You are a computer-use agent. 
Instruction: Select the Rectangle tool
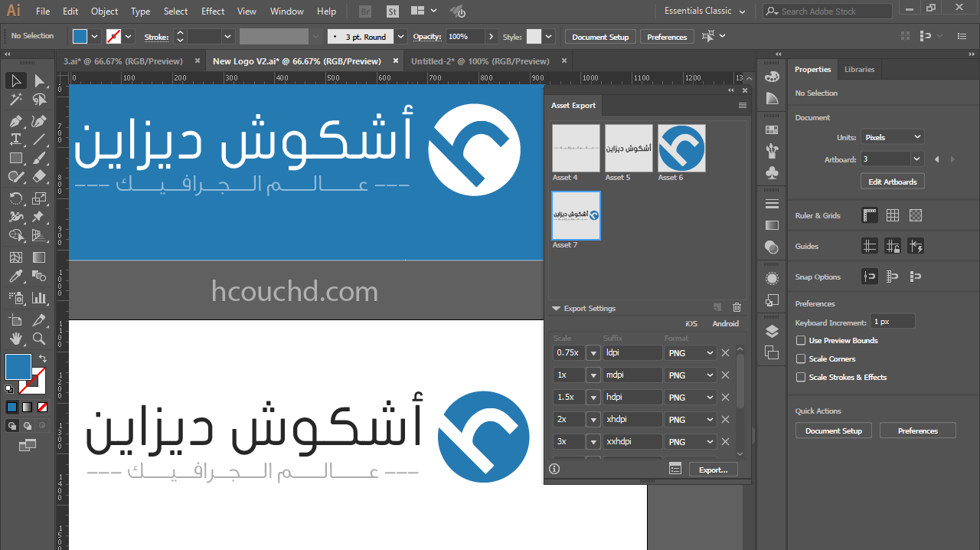point(15,158)
